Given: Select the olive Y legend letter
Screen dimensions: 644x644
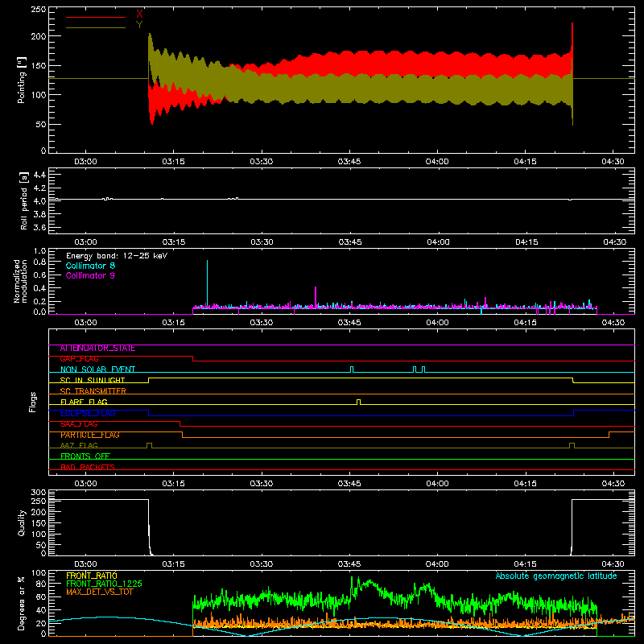Looking at the screenshot, I should coord(139,25).
